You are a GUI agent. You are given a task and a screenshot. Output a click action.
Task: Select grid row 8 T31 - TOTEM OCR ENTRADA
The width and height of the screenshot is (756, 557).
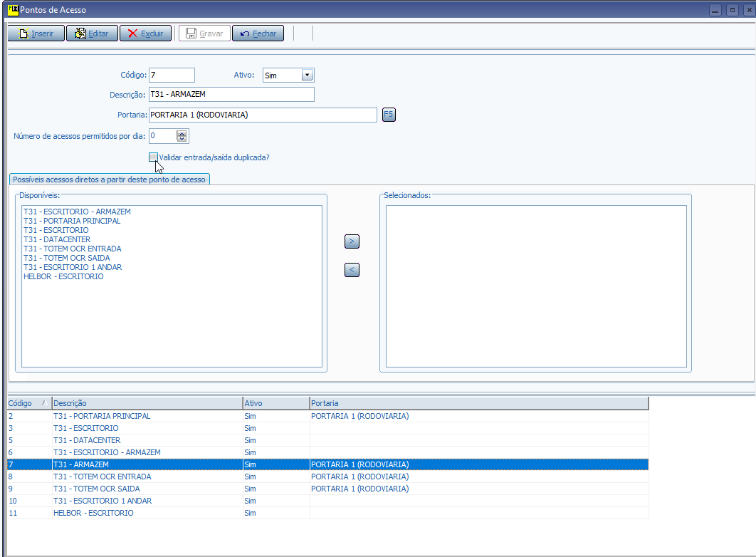tap(328, 477)
